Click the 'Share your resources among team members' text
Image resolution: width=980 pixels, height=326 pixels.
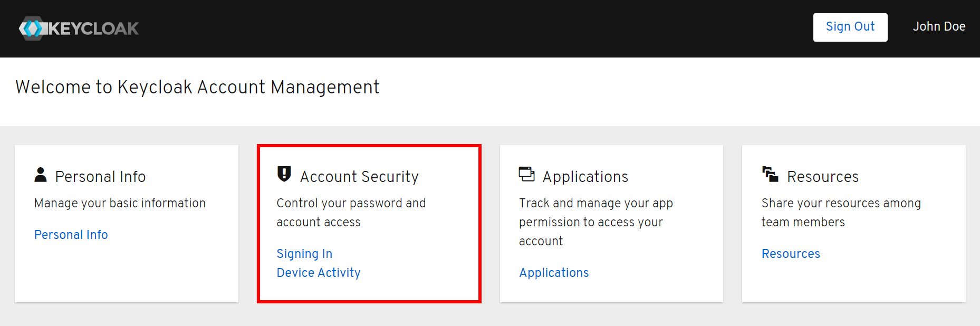841,212
